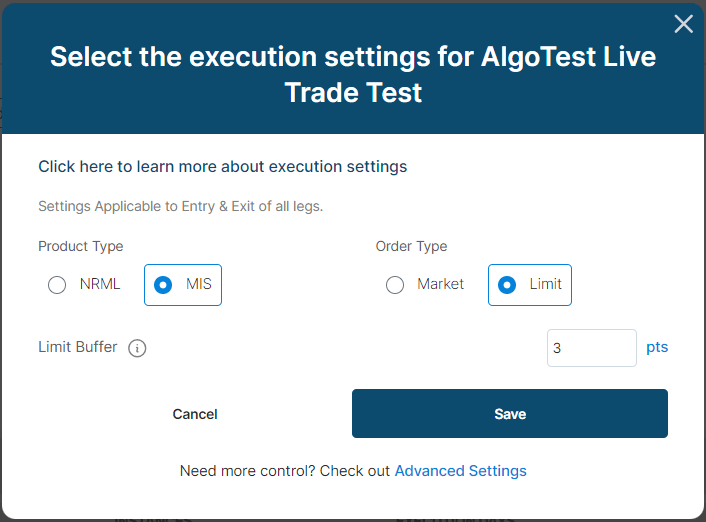This screenshot has height=522, width=706.
Task: Click the Market option label text
Action: coord(440,285)
